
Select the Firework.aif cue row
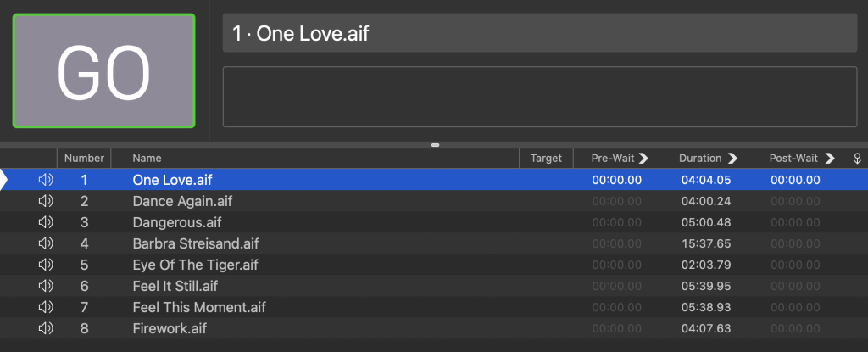click(x=434, y=328)
